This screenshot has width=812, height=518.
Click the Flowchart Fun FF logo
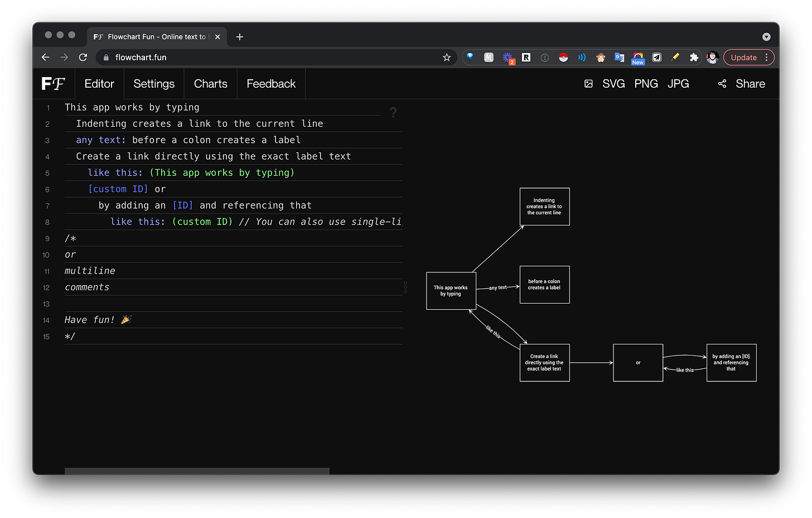coord(54,84)
